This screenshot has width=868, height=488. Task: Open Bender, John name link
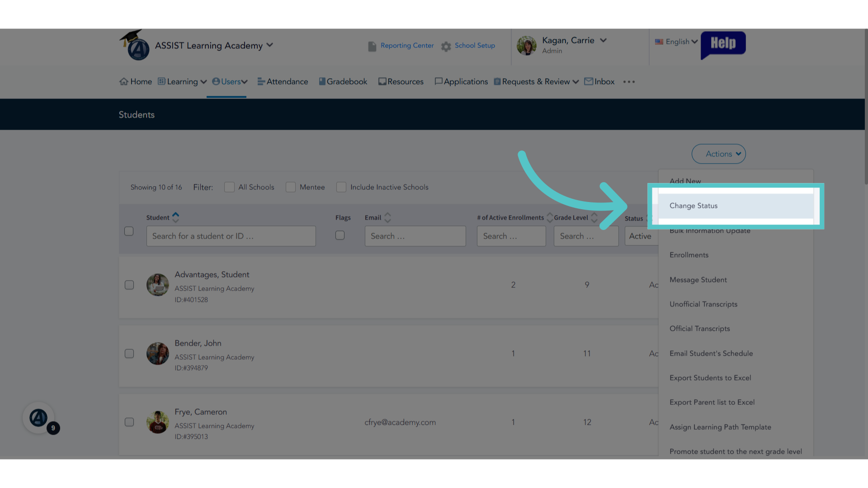click(x=198, y=343)
